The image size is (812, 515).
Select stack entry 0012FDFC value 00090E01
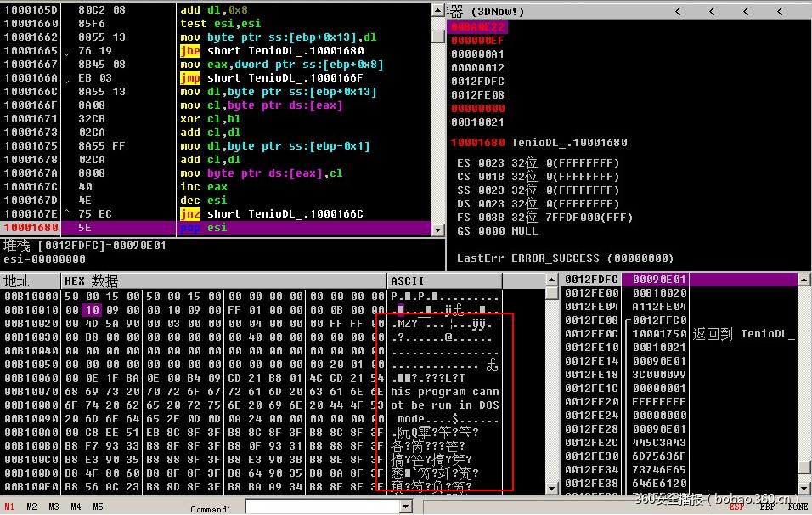click(x=659, y=280)
